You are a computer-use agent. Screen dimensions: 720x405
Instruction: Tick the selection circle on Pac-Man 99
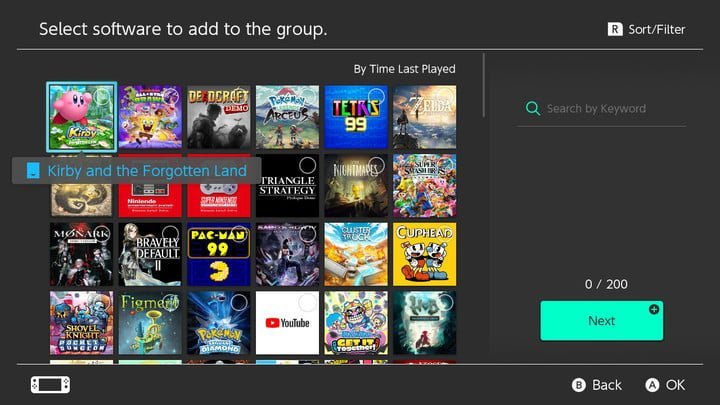[x=239, y=234]
